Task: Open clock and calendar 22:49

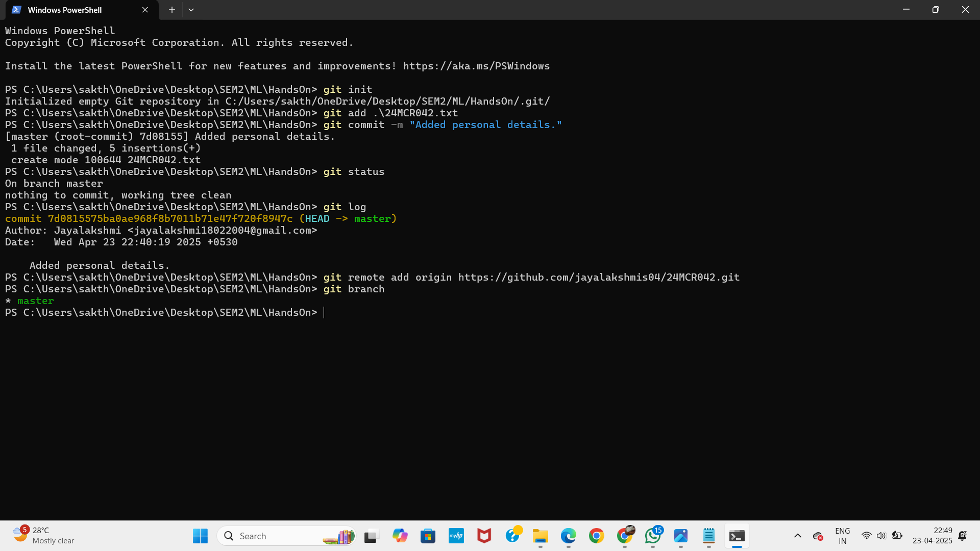Action: tap(933, 536)
